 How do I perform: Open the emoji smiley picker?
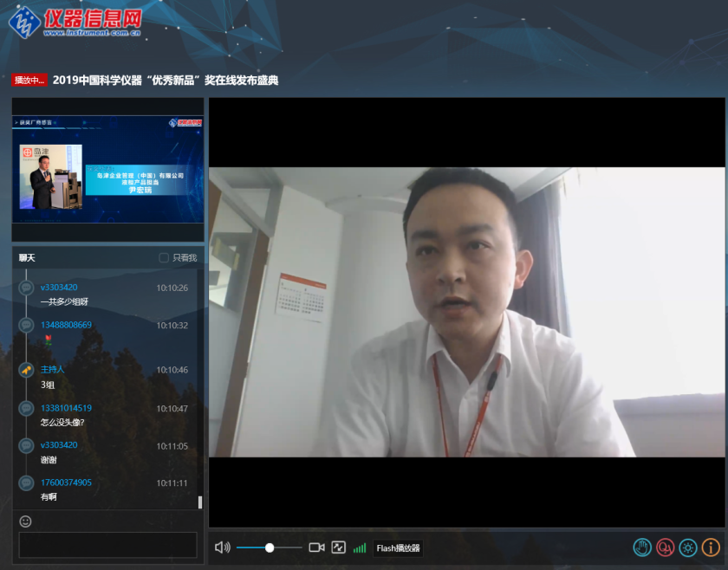tap(26, 521)
